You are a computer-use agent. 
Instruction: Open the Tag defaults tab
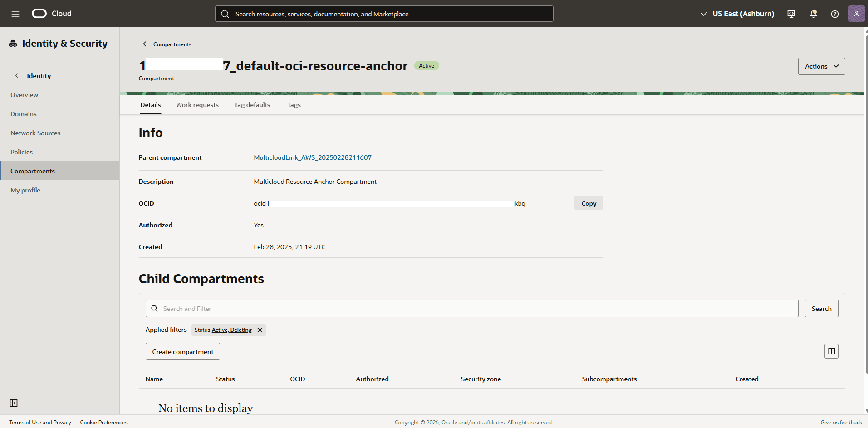(252, 105)
